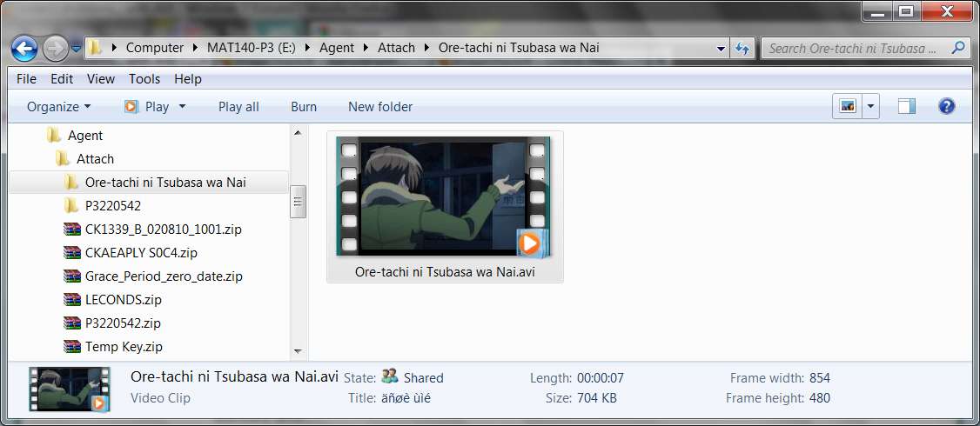Click the Play toolbar button
The width and height of the screenshot is (980, 426).
coord(147,107)
